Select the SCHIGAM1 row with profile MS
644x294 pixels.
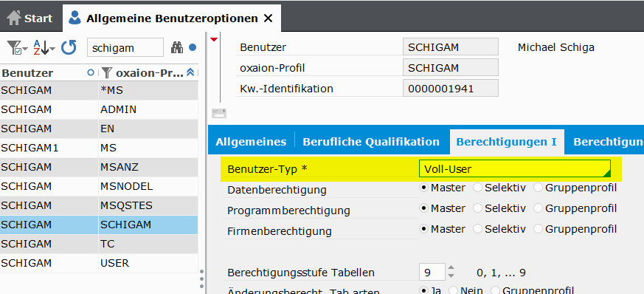click(x=99, y=148)
